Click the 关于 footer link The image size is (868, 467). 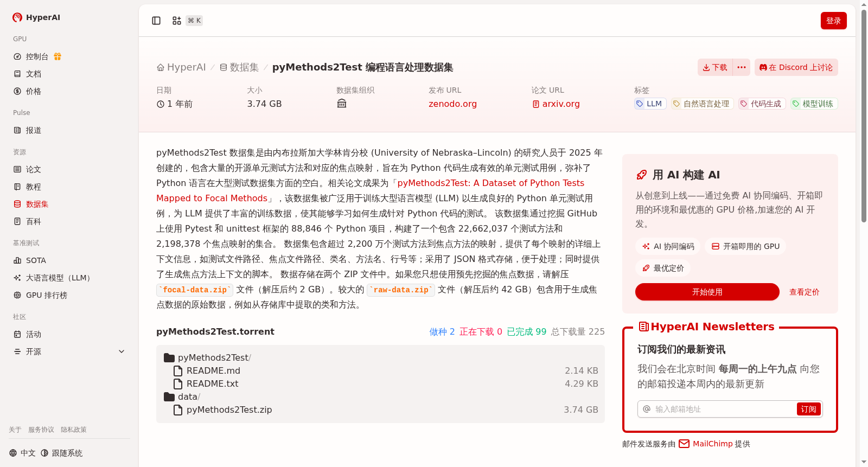(x=15, y=430)
